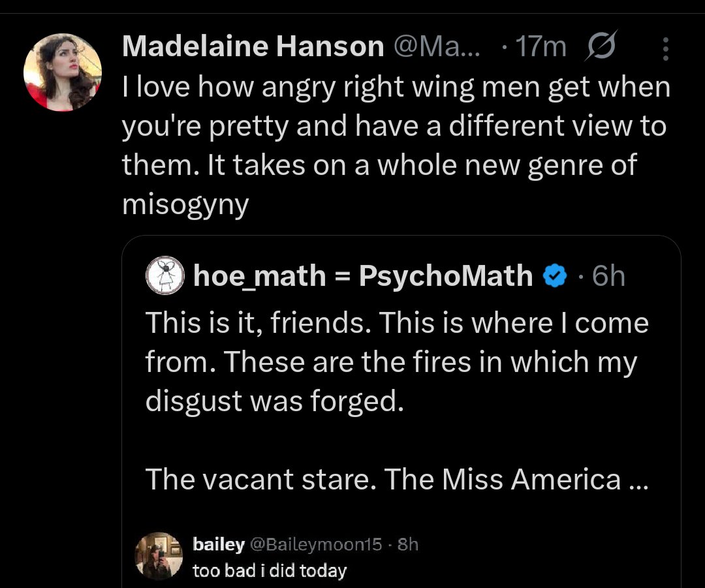Click the 6h timestamp on quoted tweet
This screenshot has width=705, height=588.
pos(608,276)
